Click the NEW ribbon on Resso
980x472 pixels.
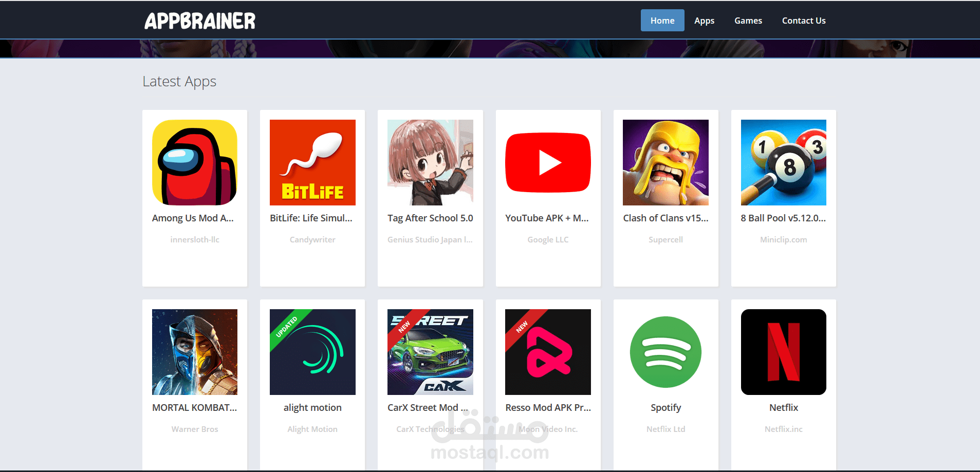(522, 327)
